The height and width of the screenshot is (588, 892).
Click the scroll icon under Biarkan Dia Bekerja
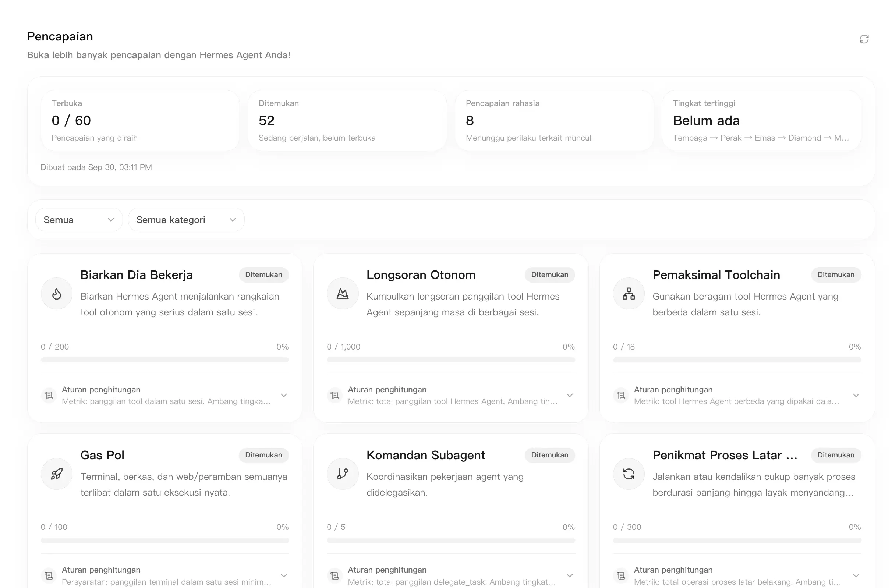tap(49, 395)
